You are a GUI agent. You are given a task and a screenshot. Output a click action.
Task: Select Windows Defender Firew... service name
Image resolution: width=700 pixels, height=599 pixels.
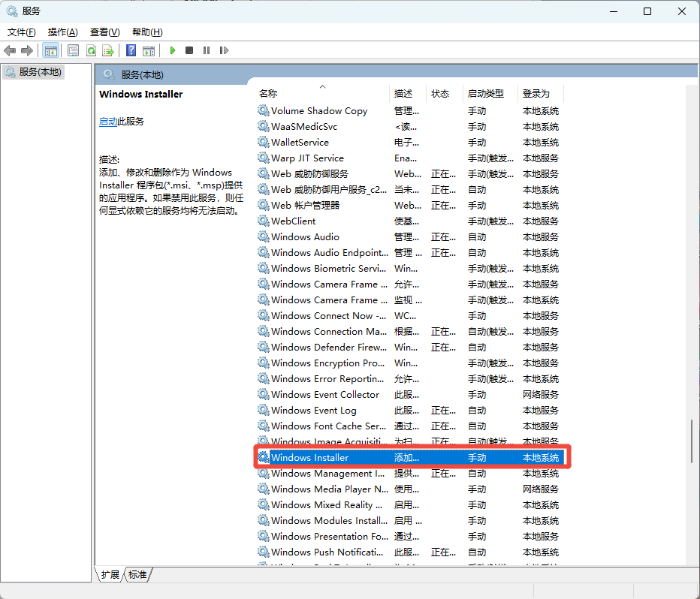[x=329, y=347]
